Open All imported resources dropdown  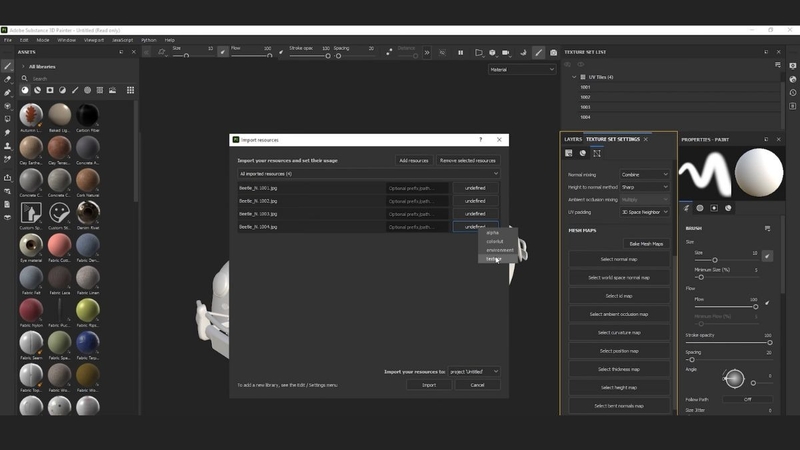369,174
